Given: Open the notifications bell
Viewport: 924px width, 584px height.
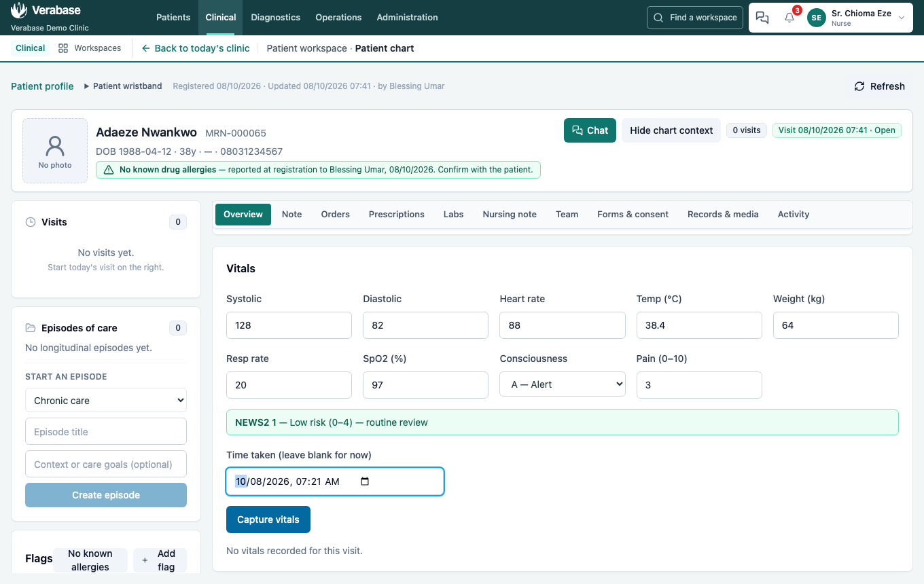Looking at the screenshot, I should [789, 18].
